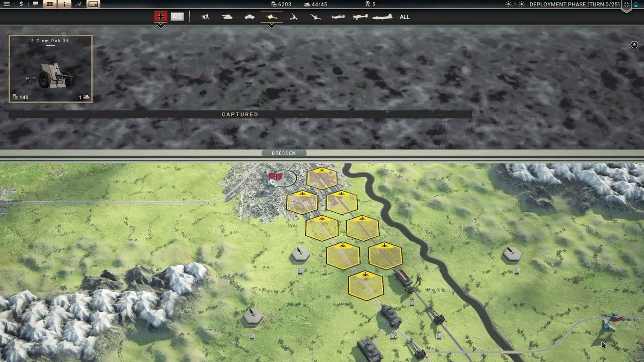Deploy on the bottommost yellow deployment hex

366,286
